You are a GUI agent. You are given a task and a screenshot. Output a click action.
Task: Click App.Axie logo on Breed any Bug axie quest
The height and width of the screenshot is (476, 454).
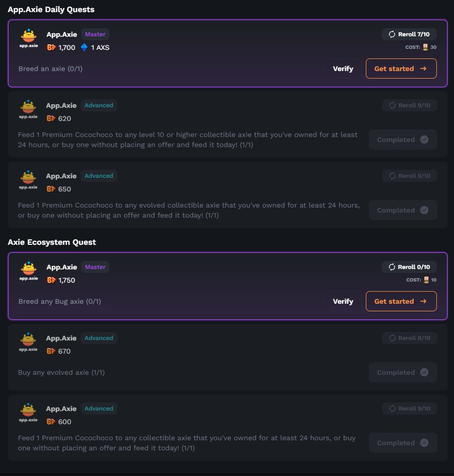click(x=29, y=271)
